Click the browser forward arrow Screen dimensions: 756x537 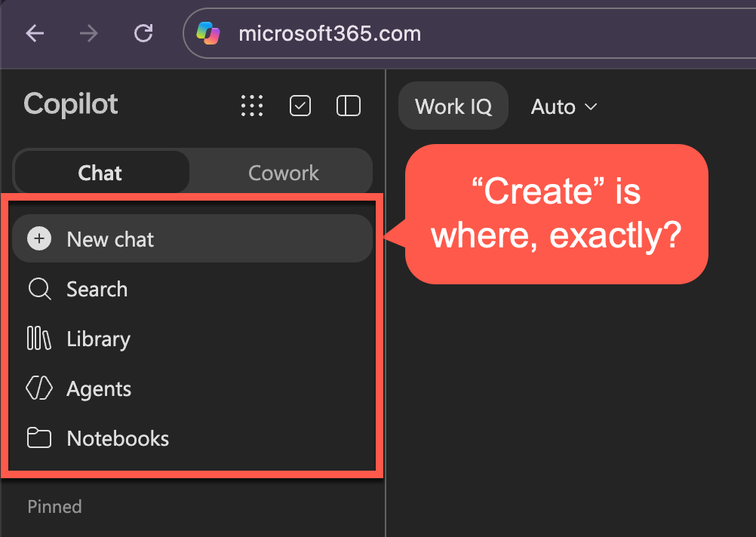point(89,34)
